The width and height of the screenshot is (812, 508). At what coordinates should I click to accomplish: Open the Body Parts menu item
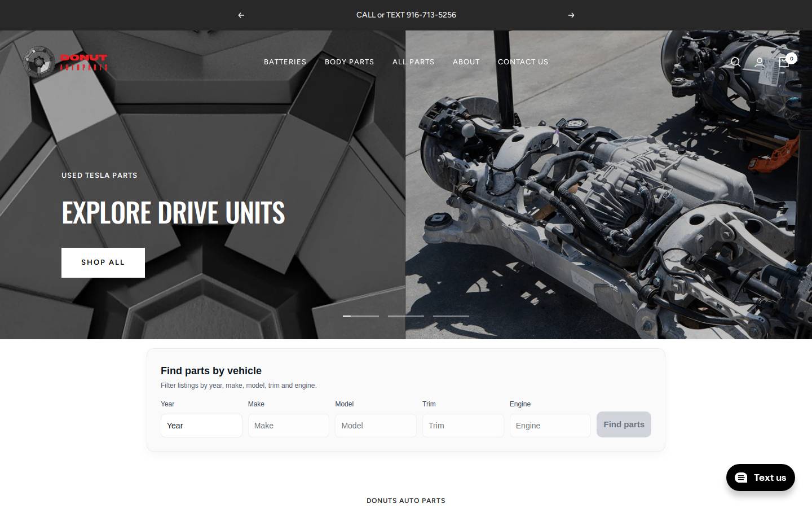[x=350, y=62]
